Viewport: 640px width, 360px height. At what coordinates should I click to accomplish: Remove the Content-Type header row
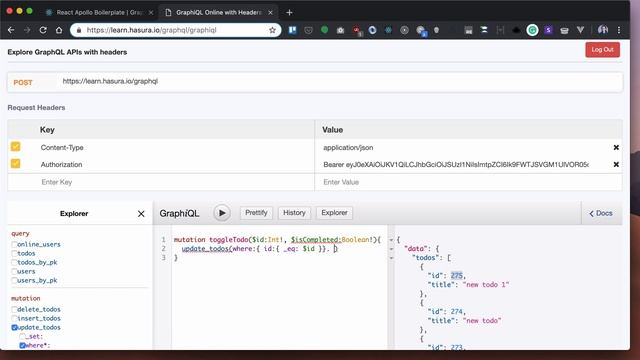(x=616, y=147)
